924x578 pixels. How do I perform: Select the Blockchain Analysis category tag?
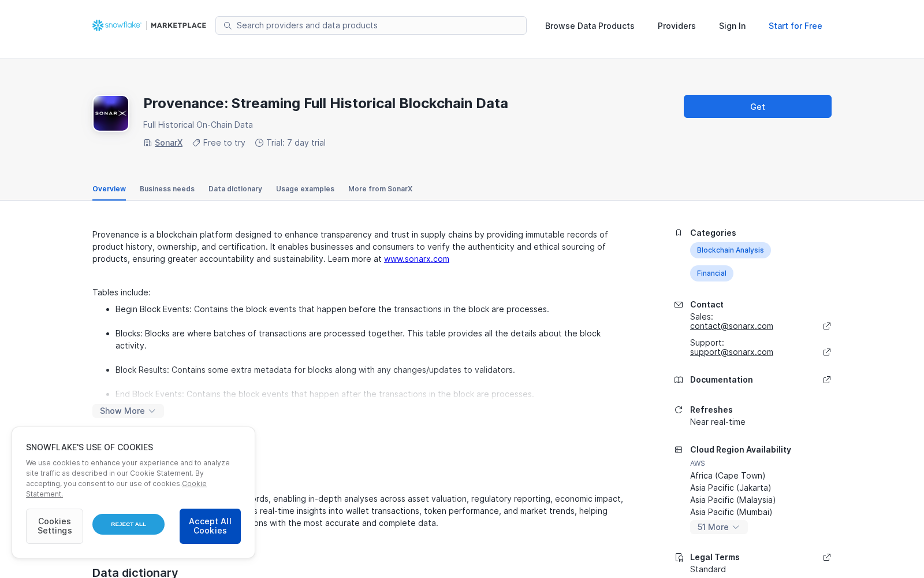730,250
